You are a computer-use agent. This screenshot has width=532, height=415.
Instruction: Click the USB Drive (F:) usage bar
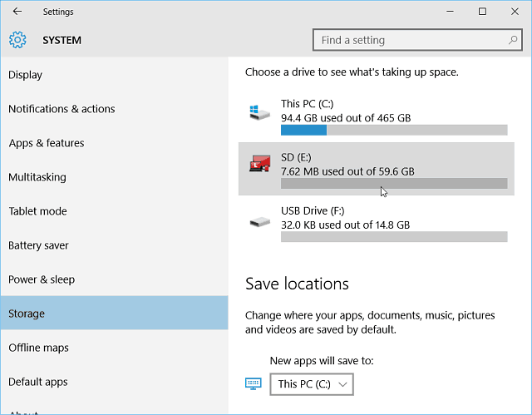pos(394,236)
